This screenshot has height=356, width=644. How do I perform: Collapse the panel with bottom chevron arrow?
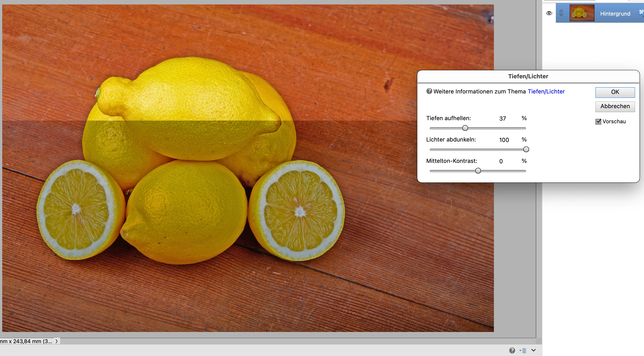point(533,350)
